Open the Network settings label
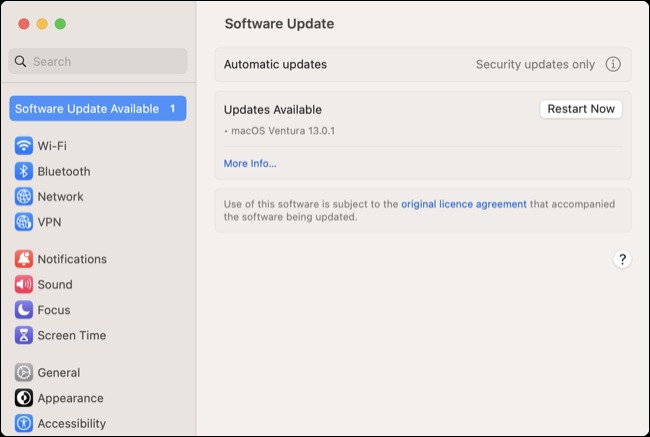Viewport: 650px width, 437px height. pyautogui.click(x=61, y=197)
